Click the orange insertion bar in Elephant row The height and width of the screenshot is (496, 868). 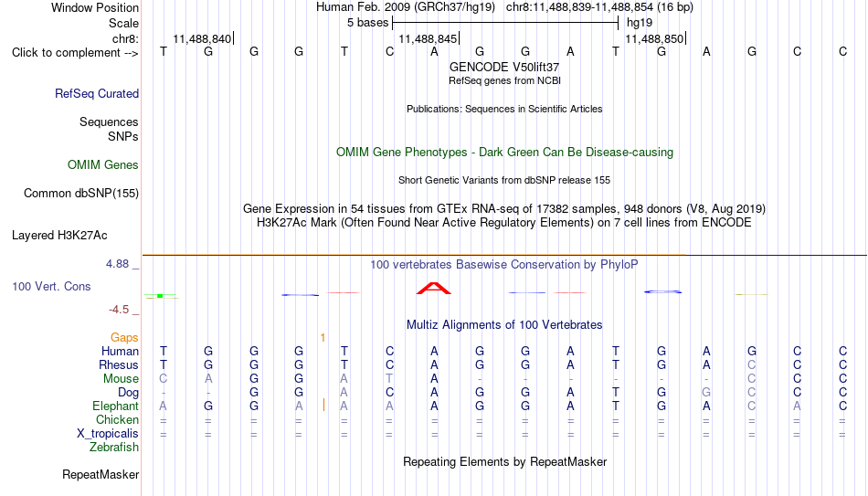click(x=323, y=406)
